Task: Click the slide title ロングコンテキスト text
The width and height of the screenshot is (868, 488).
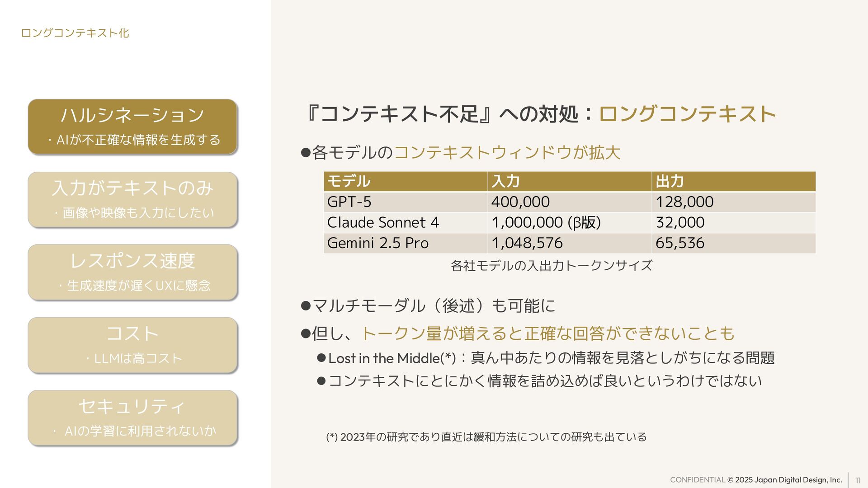Action: click(688, 114)
